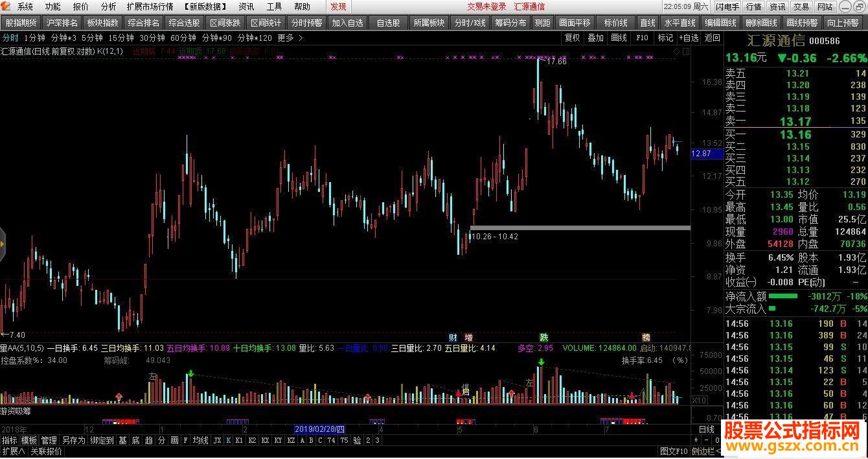Viewport: 868px width, 459px height.
Task: Click the 网站 button at top right
Action: (825, 6)
